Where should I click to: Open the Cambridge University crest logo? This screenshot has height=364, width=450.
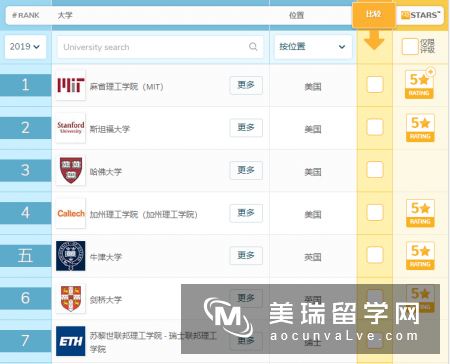71,298
